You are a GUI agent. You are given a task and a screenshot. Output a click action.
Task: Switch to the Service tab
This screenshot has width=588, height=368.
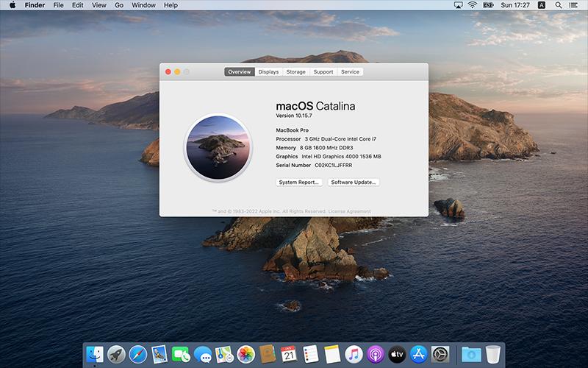point(350,71)
